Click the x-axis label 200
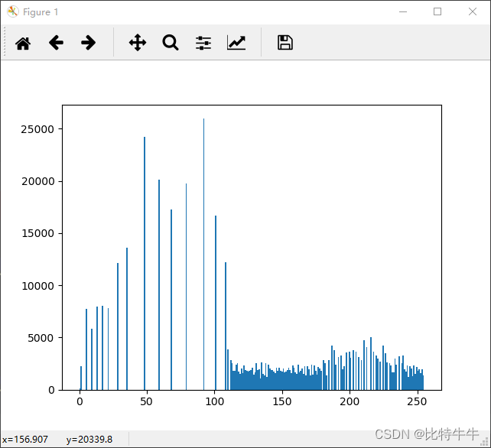The image size is (491, 448). click(x=350, y=401)
